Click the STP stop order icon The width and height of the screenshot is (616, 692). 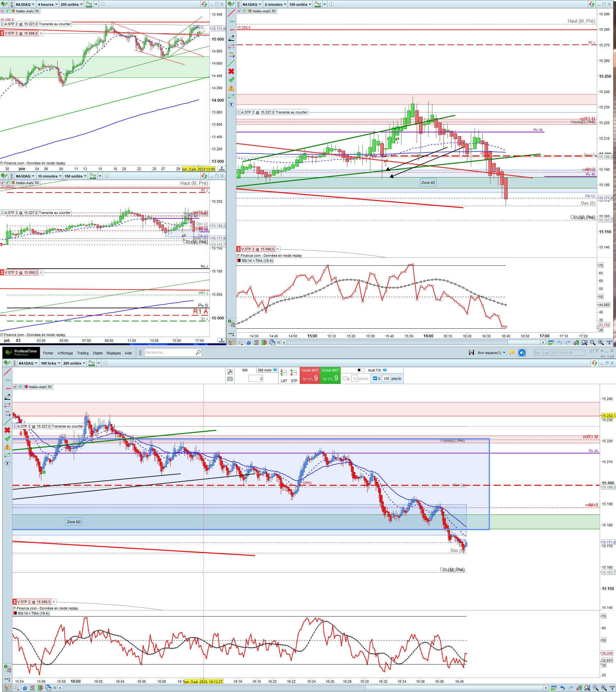294,373
